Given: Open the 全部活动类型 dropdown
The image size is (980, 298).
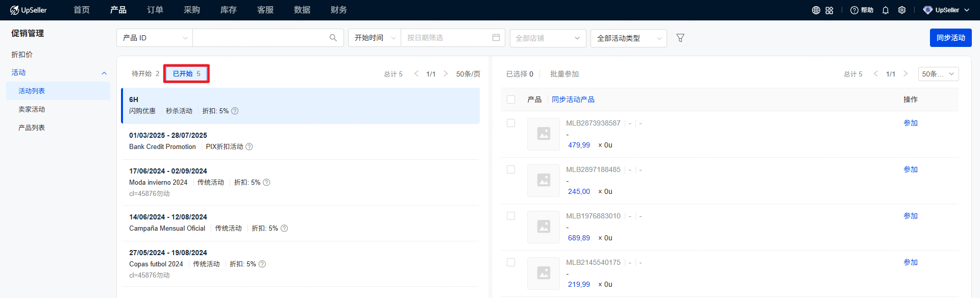Looking at the screenshot, I should 628,38.
